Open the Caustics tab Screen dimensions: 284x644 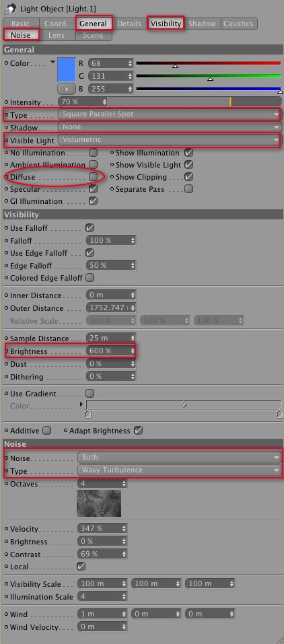(x=239, y=24)
